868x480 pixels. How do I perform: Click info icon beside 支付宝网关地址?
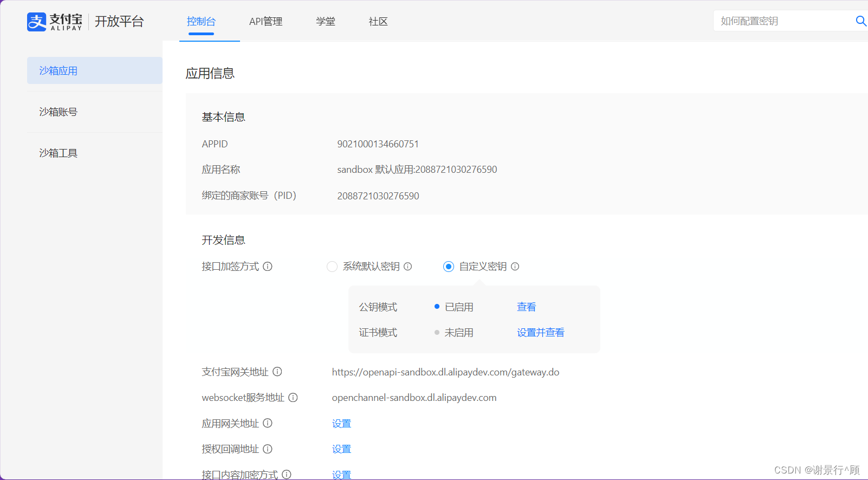point(277,372)
